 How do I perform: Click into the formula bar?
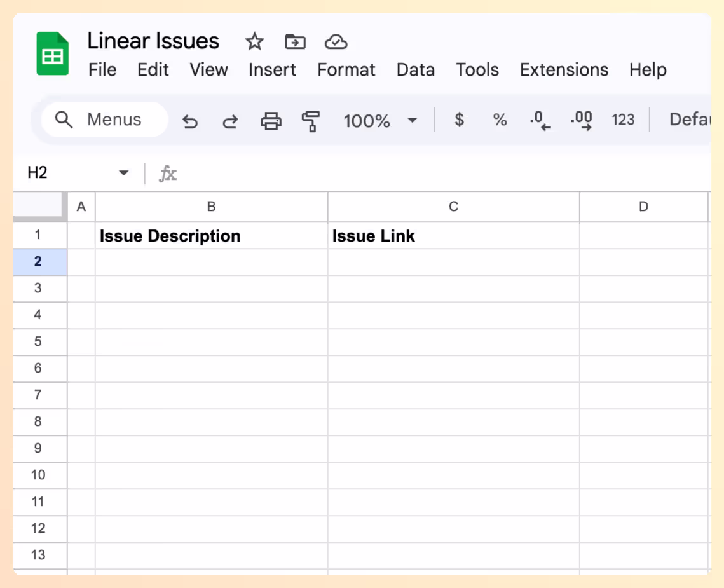[x=443, y=173]
